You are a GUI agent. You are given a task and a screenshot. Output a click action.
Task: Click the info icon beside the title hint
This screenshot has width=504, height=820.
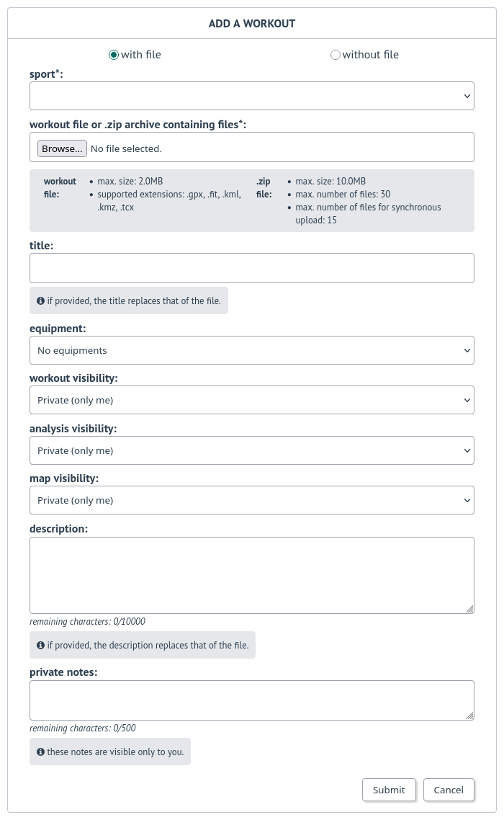pyautogui.click(x=41, y=300)
